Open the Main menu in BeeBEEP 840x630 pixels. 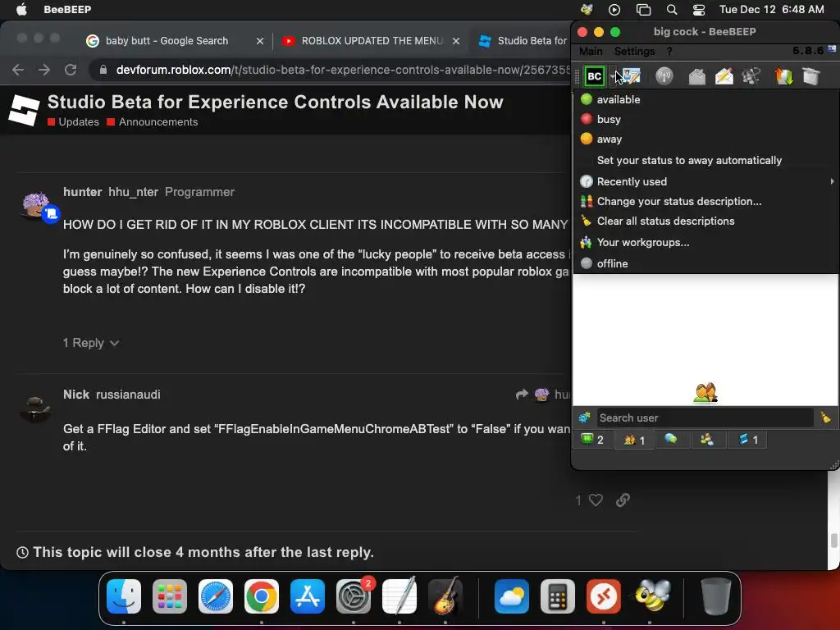tap(591, 51)
